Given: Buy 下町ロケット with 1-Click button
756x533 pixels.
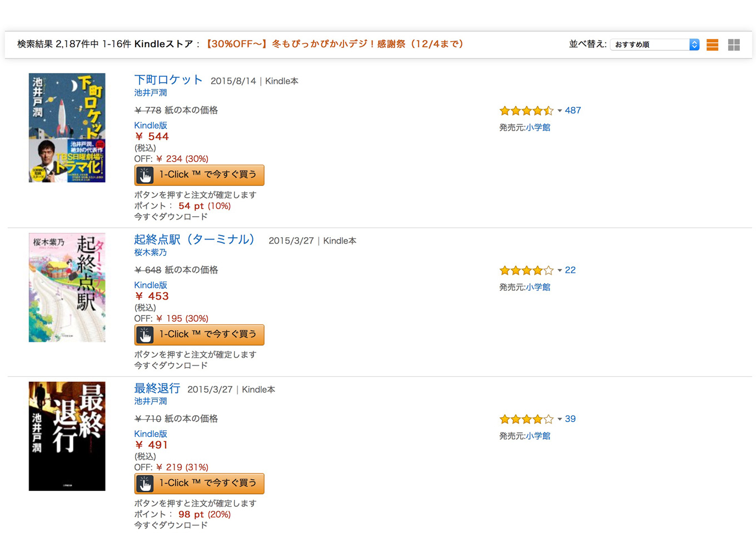Looking at the screenshot, I should click(x=199, y=175).
